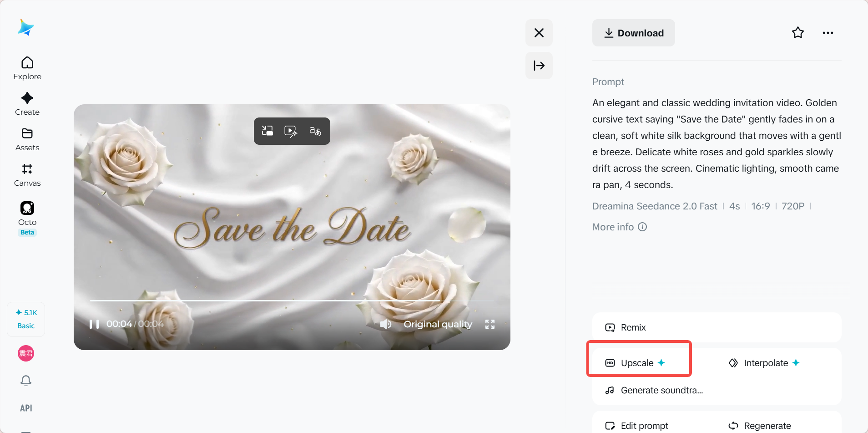The width and height of the screenshot is (868, 433).
Task: Click the 4s duration label
Action: 735,206
